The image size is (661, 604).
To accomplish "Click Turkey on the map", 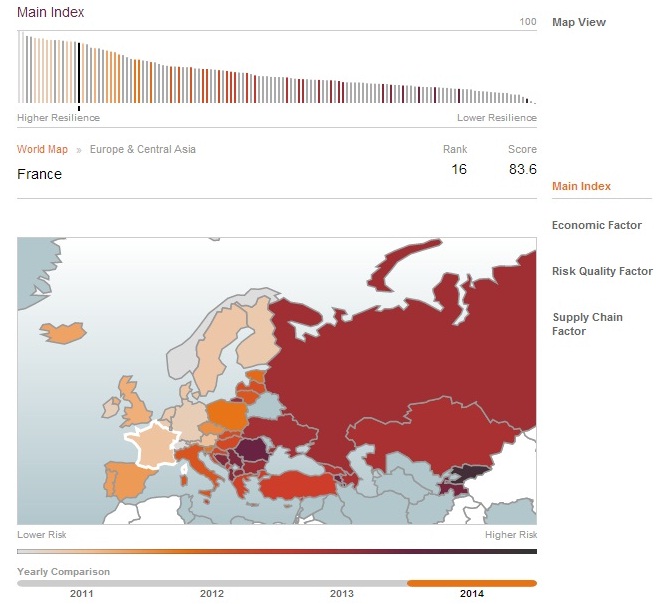I will [x=297, y=486].
